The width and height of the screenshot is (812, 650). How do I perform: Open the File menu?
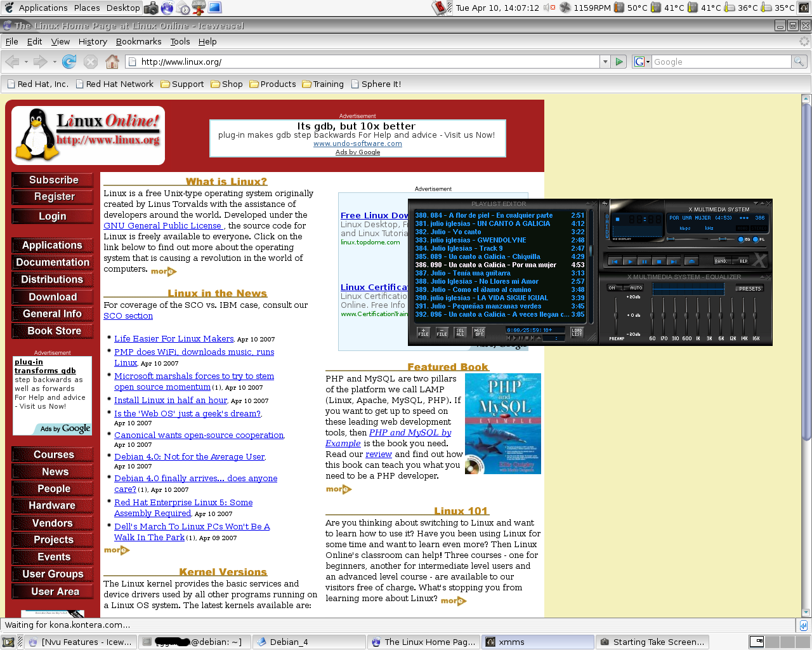(11, 41)
